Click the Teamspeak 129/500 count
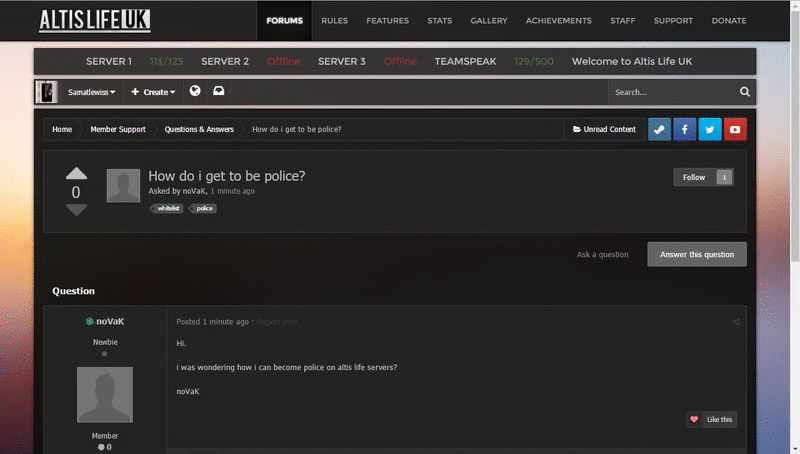800x454 pixels. pos(534,62)
